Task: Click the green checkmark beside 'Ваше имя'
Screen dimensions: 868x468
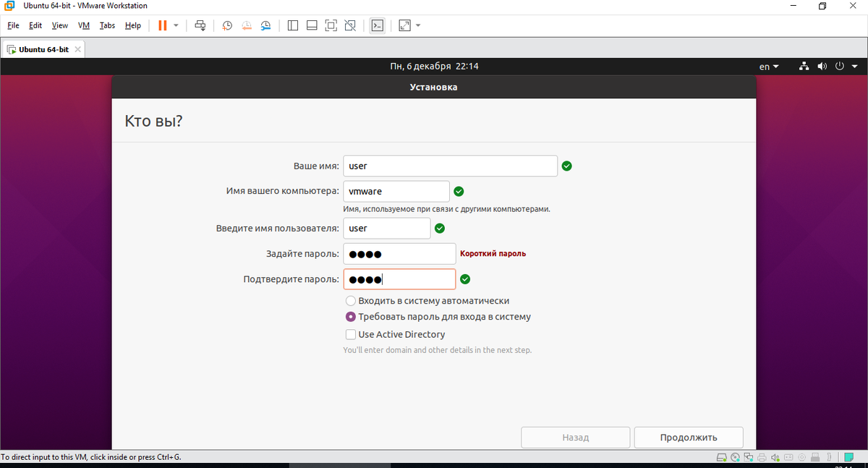Action: click(567, 166)
